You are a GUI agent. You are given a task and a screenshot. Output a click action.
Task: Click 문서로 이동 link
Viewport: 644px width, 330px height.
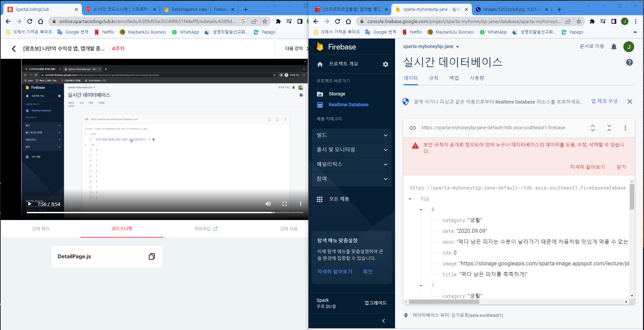(592, 47)
